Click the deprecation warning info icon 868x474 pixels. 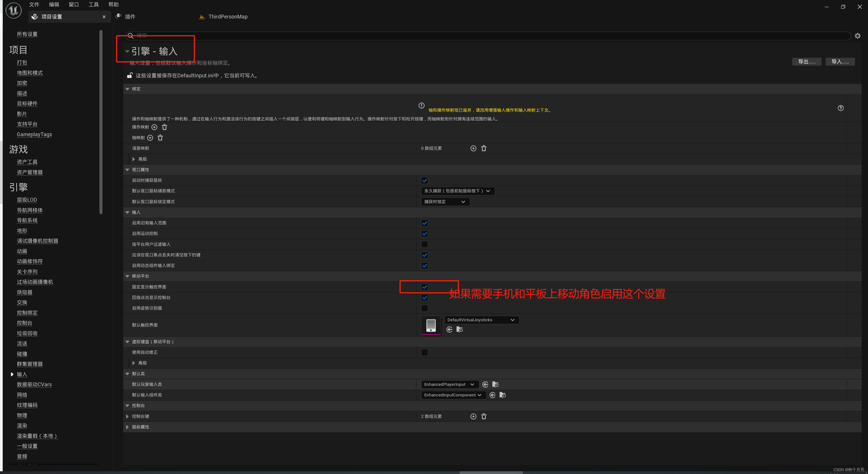pyautogui.click(x=422, y=106)
